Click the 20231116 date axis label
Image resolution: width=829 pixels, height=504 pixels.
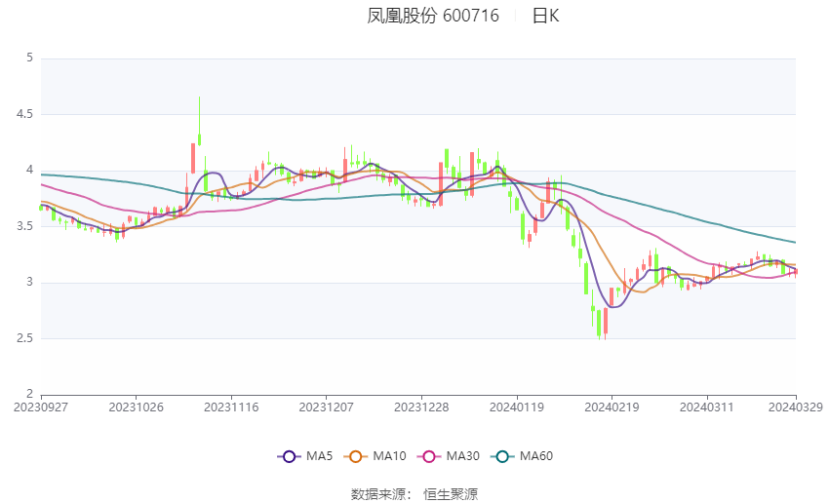coord(231,407)
